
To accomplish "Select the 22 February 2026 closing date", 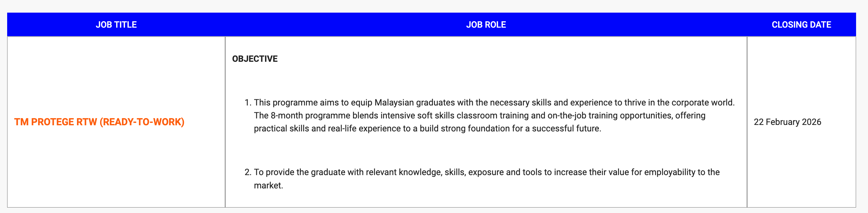I will (787, 122).
